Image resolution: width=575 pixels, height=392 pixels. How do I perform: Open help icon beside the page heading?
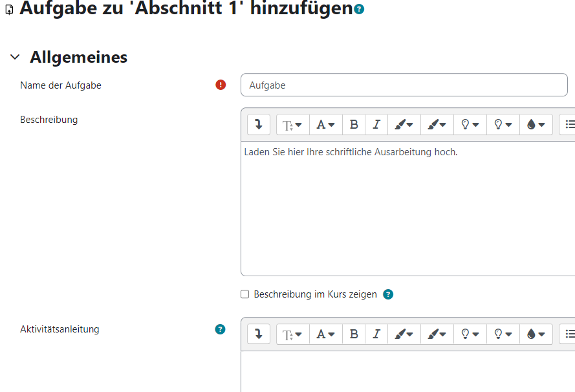coord(360,9)
